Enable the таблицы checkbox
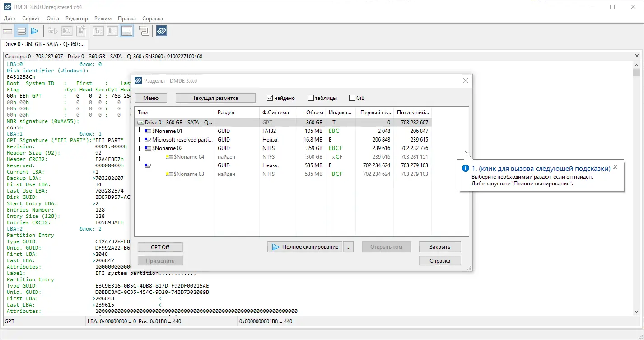This screenshot has height=340, width=644. pyautogui.click(x=311, y=98)
